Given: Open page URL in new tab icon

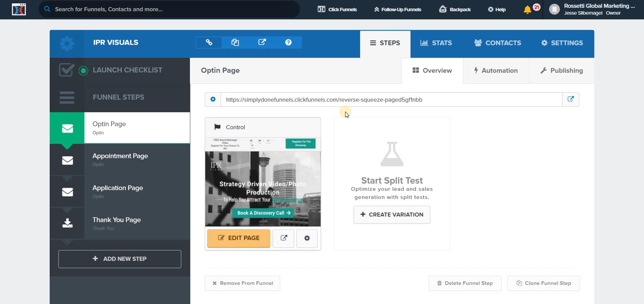Looking at the screenshot, I should coord(570,99).
